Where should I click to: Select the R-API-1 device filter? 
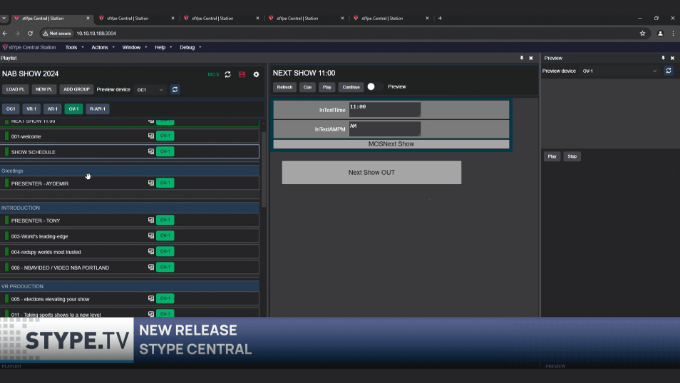click(98, 109)
